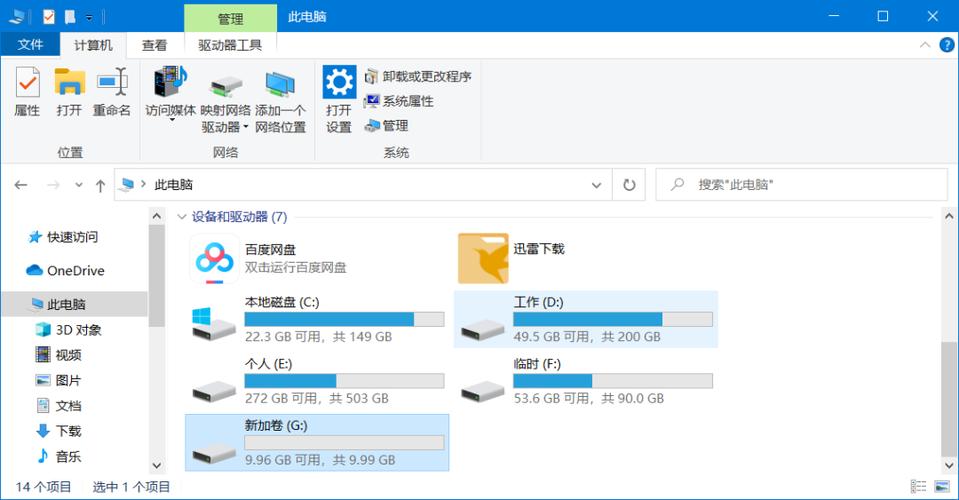Screen dimensions: 959x500
Task: Click 系统属性 system properties
Action: click(399, 101)
